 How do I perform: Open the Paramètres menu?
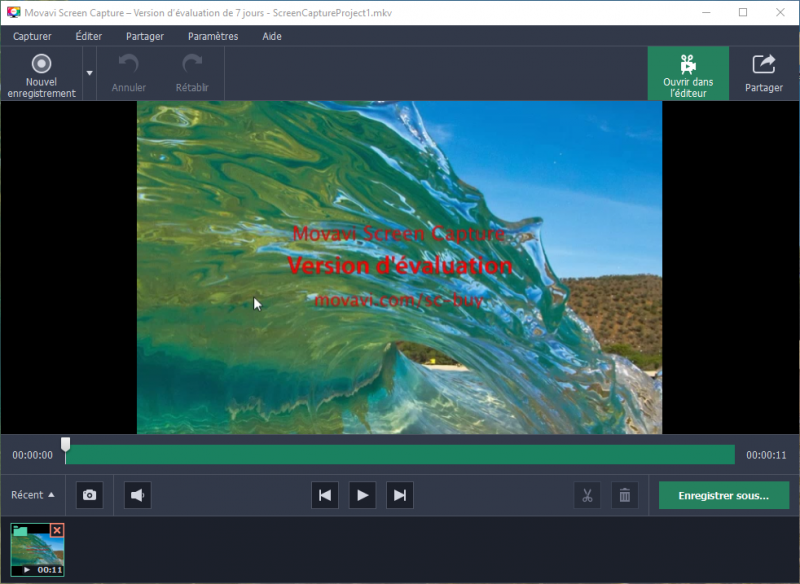click(x=213, y=36)
